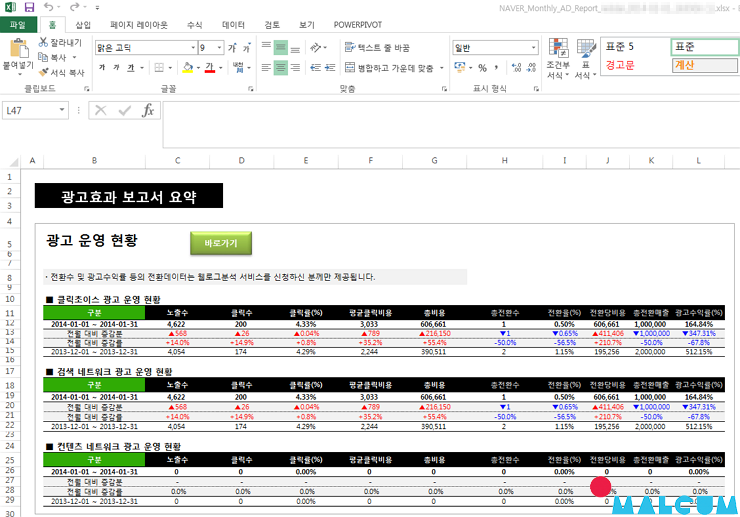Switch to the 삽입 (Insert) tab

[x=82, y=24]
